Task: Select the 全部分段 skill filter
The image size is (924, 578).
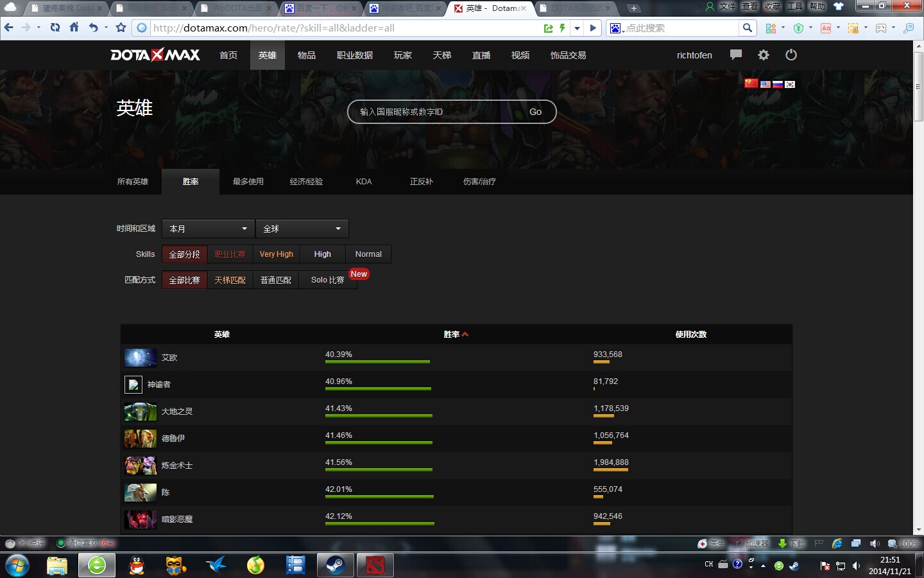Action: 185,254
